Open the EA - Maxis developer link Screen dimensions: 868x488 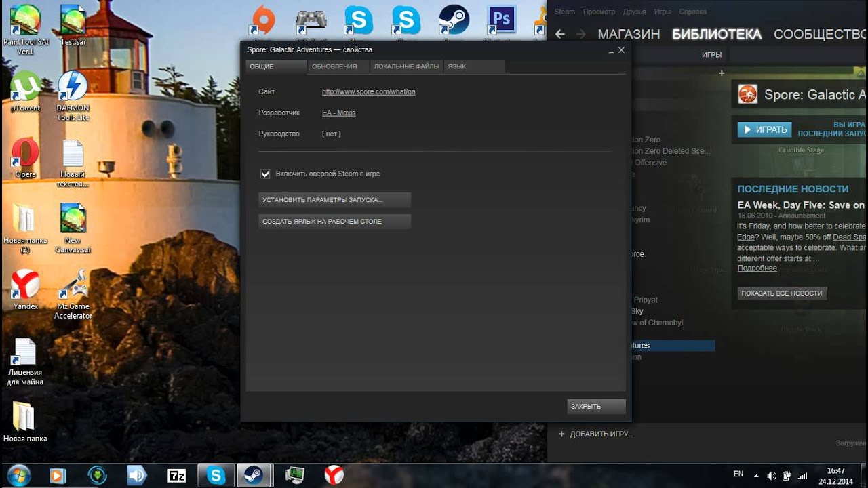tap(338, 113)
